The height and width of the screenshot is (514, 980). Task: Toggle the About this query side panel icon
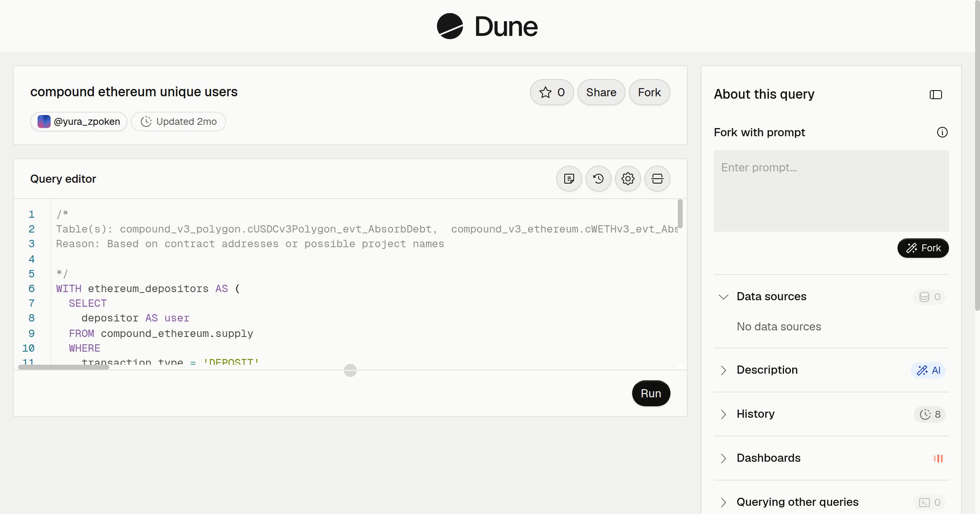(935, 95)
